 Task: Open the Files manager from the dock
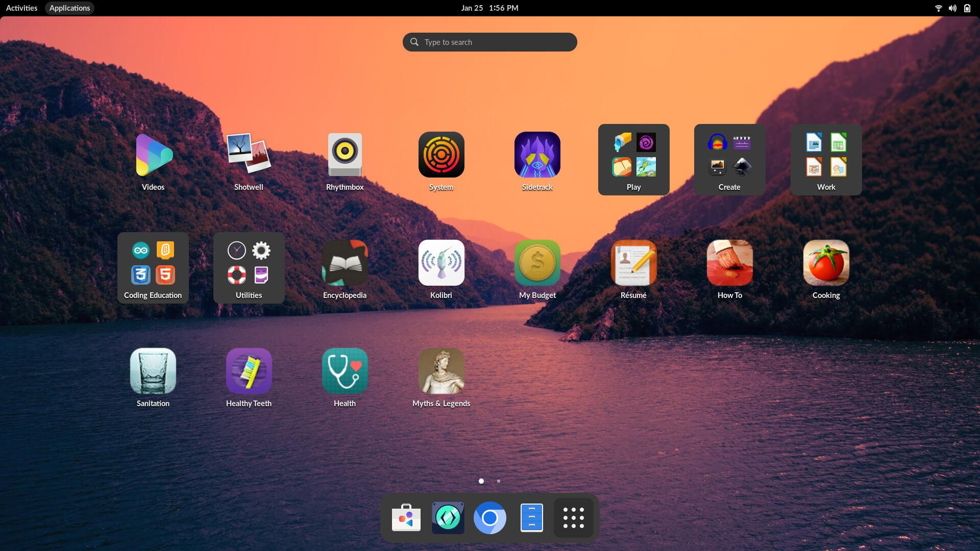coord(532,517)
